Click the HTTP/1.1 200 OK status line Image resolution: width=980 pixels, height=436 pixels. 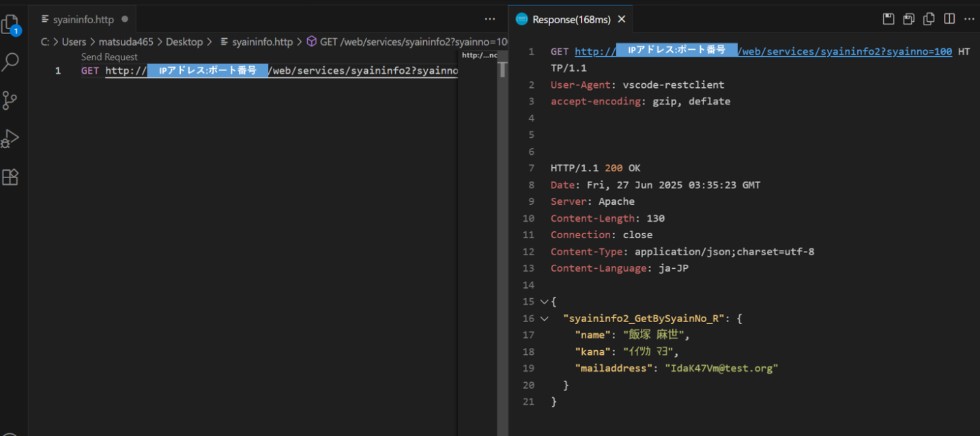[x=595, y=168]
